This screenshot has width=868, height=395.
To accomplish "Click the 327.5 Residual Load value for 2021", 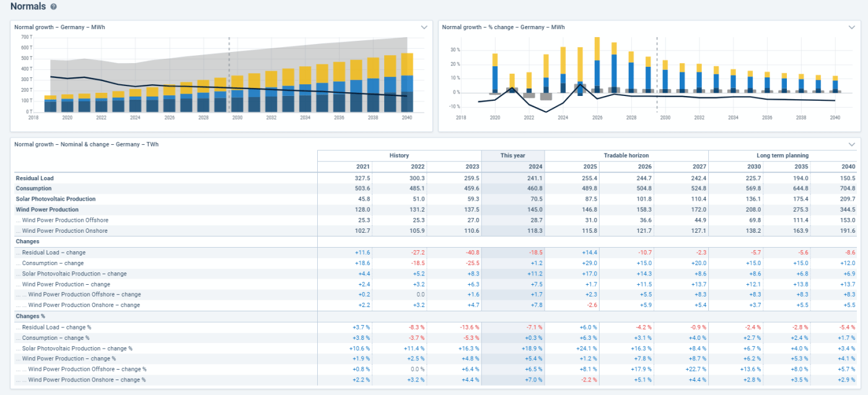I will point(363,178).
